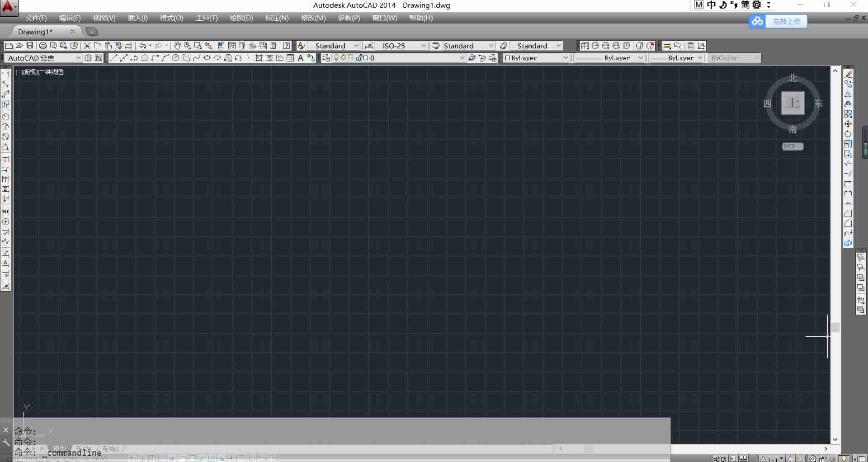Select the Line drawing tool
Screen dimensions: 868x462
113,58
